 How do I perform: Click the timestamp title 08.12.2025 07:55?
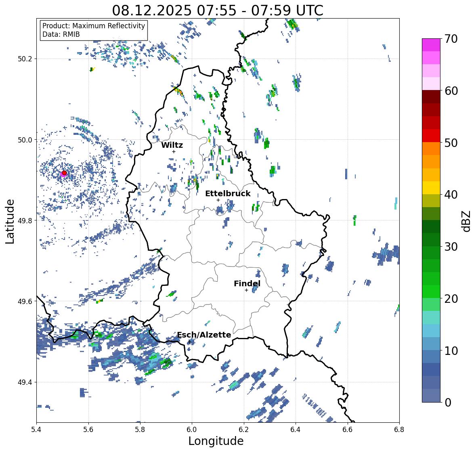point(174,10)
